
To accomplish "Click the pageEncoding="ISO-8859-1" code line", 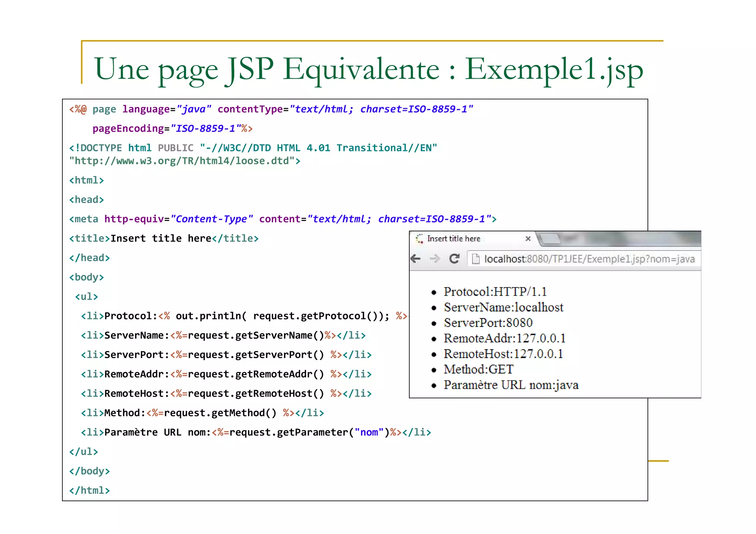I will (172, 128).
